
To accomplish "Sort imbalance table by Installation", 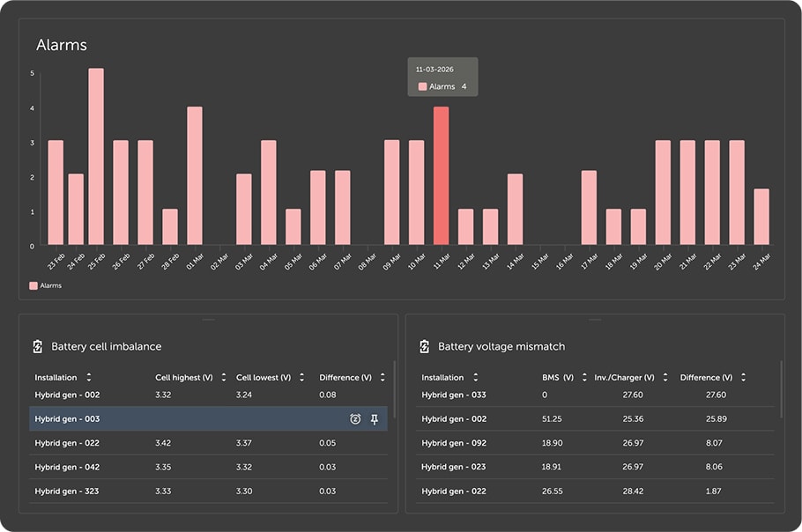I will tap(88, 377).
